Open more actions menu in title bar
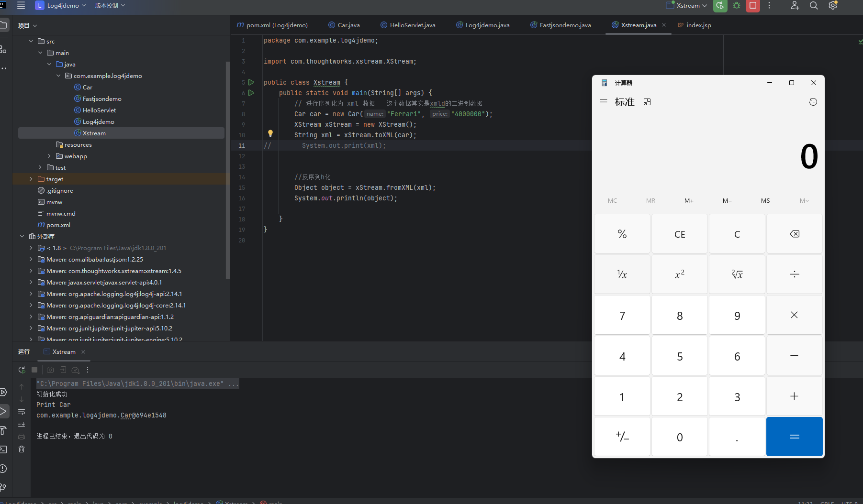Viewport: 863px width, 504px height. 769,6
